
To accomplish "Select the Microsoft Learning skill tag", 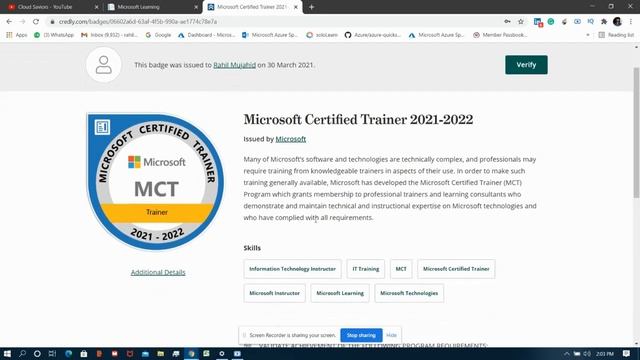I will coord(340,293).
